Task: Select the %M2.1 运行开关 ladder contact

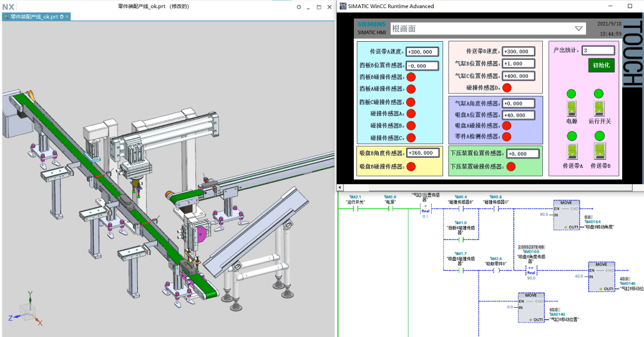Action: [x=356, y=209]
